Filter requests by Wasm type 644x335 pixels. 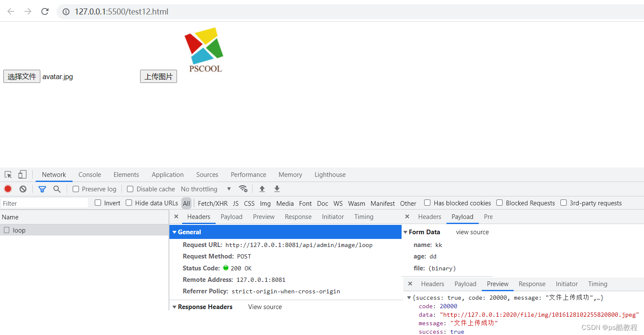(x=357, y=204)
